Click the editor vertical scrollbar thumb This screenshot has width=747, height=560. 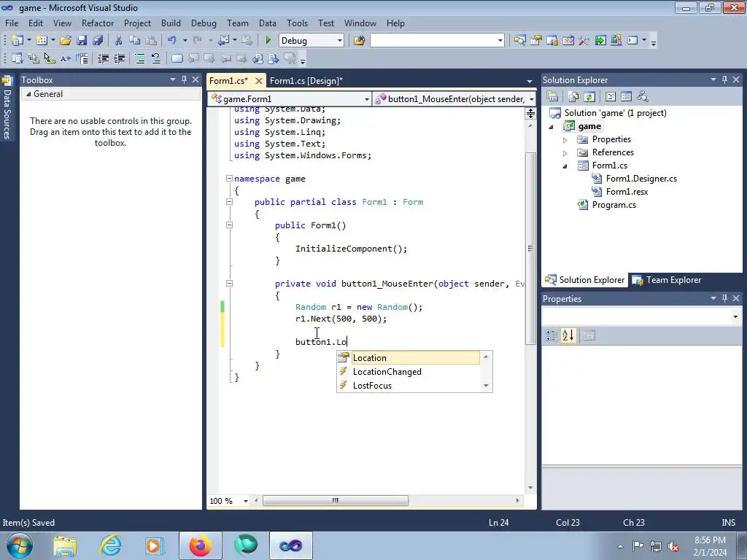click(x=530, y=248)
